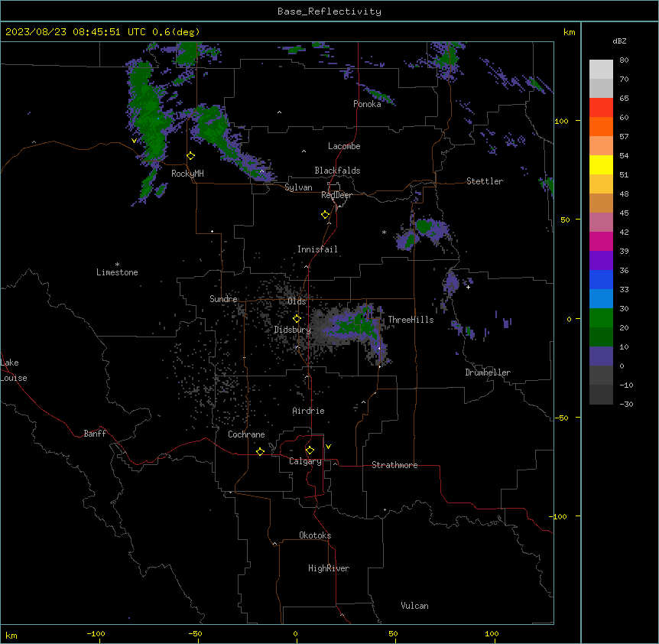The height and width of the screenshot is (644, 659).
Task: Click the Calgary city label
Action: click(x=305, y=461)
